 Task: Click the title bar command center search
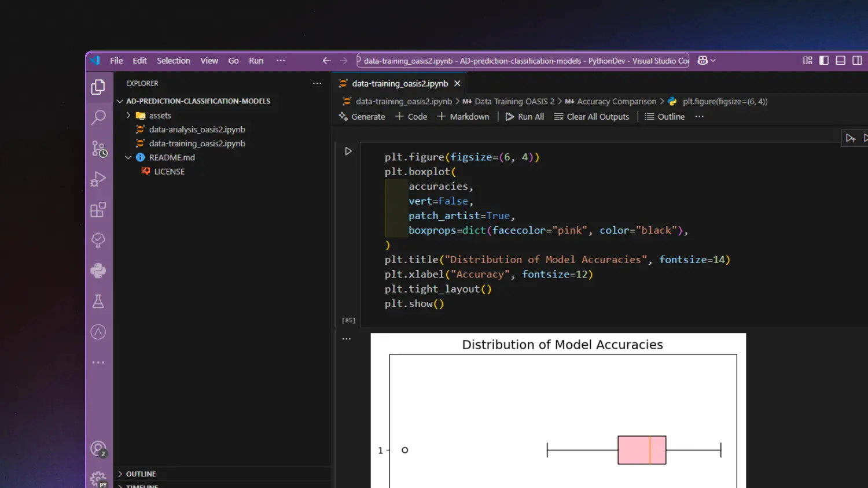coord(523,60)
